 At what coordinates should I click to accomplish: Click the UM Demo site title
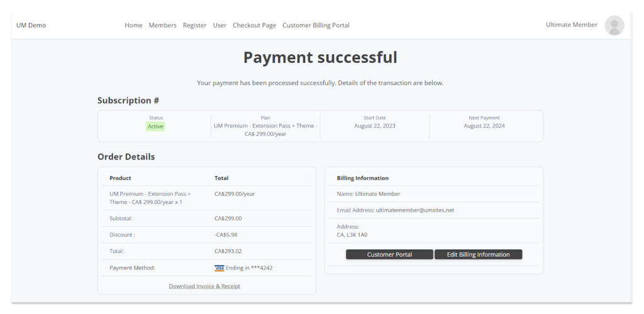coord(31,25)
